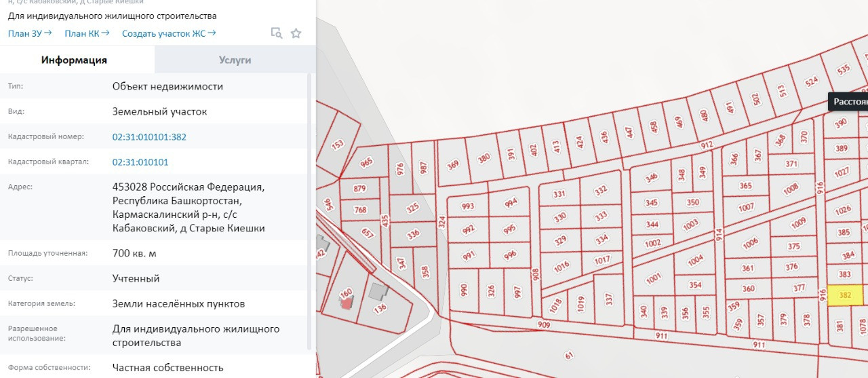
Task: Select parcel 879 on the map
Action: click(360, 189)
